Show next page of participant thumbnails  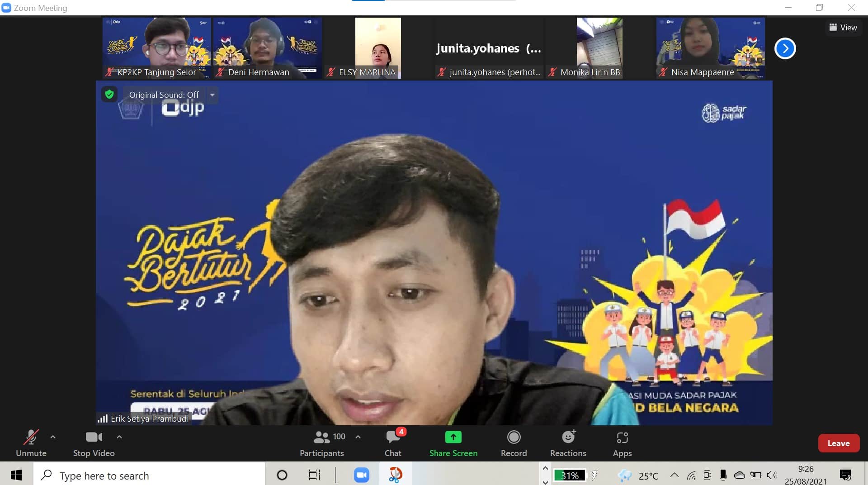coord(785,48)
